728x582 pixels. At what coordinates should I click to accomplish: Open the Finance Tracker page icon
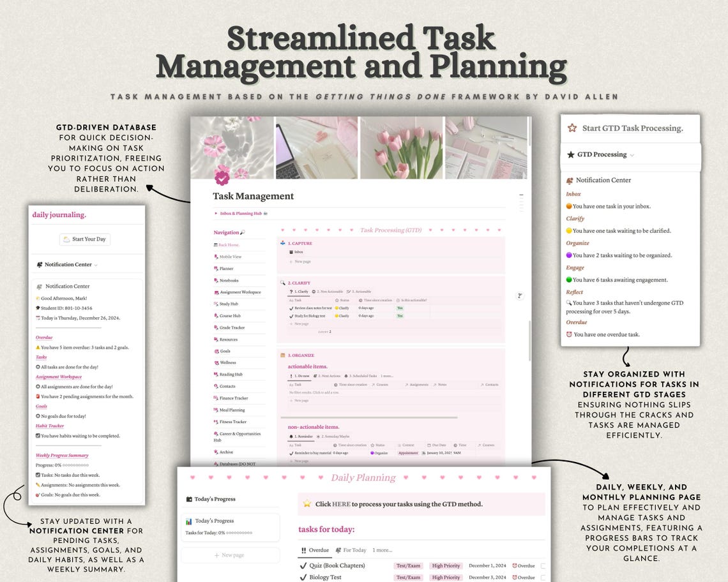coord(215,398)
